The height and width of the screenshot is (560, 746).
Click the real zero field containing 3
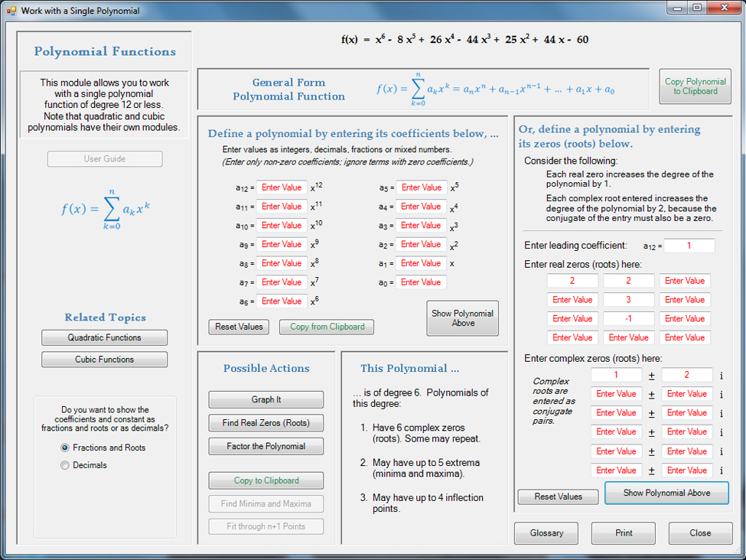[x=628, y=300]
